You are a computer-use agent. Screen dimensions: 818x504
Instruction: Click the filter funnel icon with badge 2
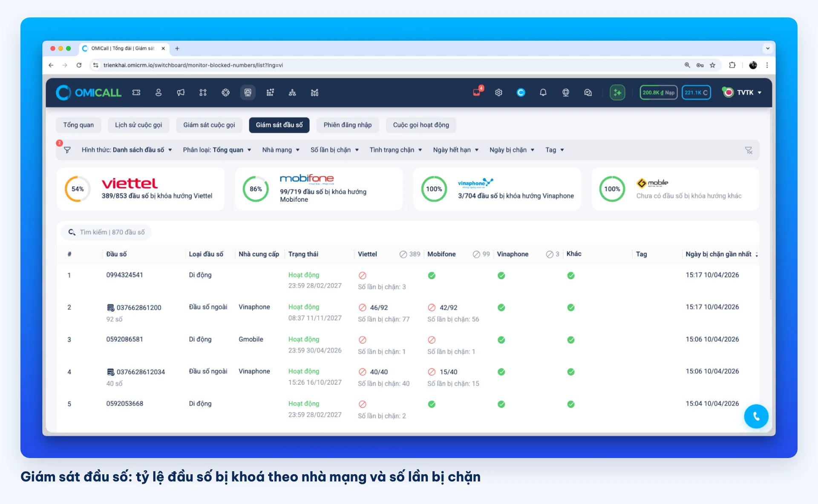point(67,150)
